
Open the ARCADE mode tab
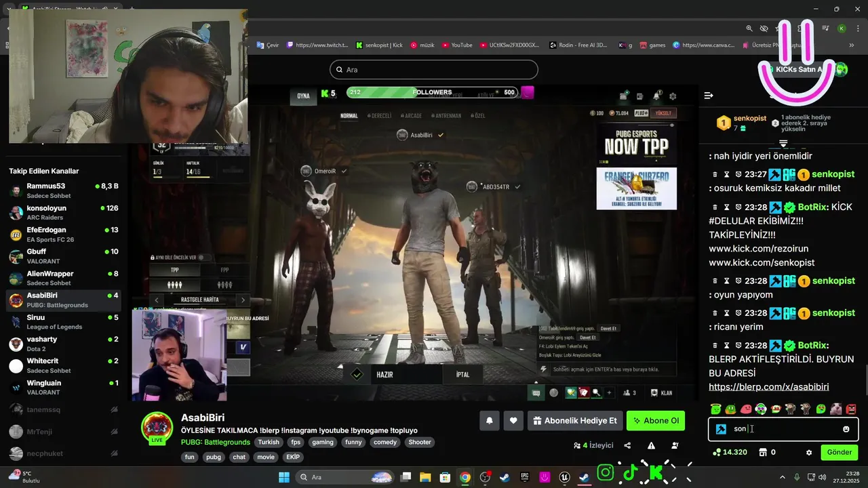pyautogui.click(x=411, y=116)
